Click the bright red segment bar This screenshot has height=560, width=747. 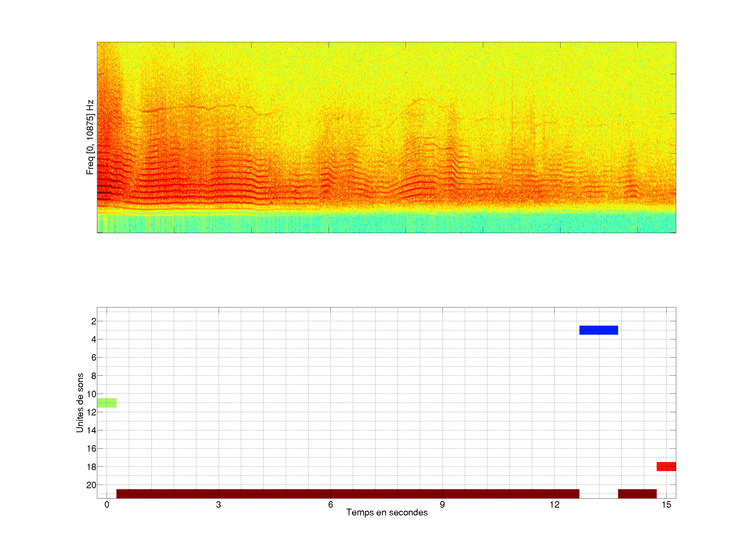pos(666,466)
